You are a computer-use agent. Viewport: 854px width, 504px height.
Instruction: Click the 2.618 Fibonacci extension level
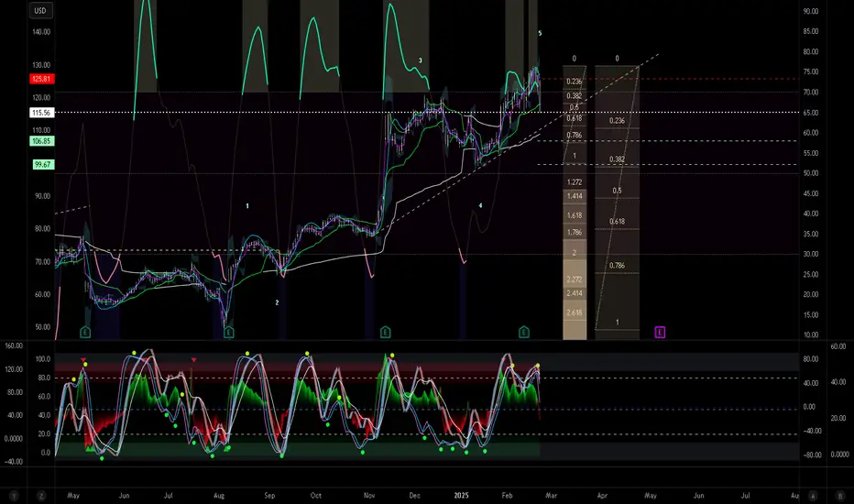(x=575, y=312)
